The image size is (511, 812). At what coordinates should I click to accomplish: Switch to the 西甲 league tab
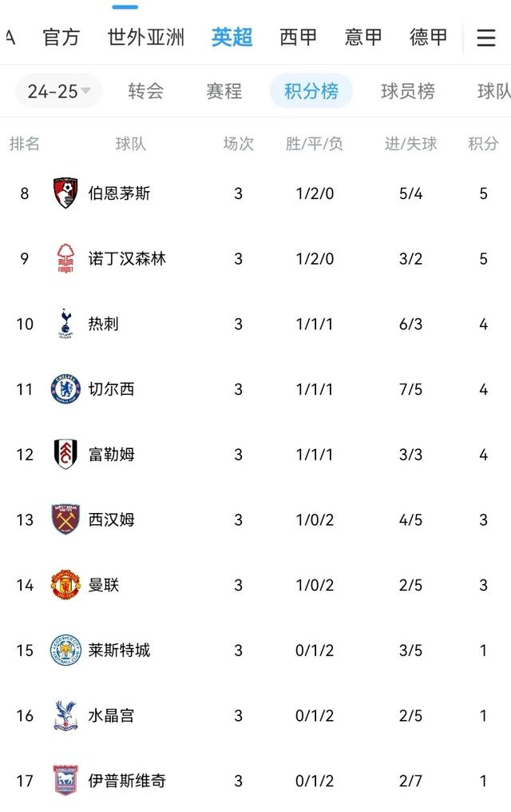click(x=298, y=38)
